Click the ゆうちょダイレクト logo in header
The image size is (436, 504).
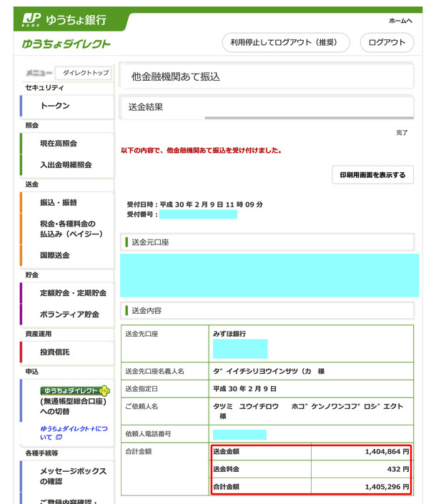(66, 44)
